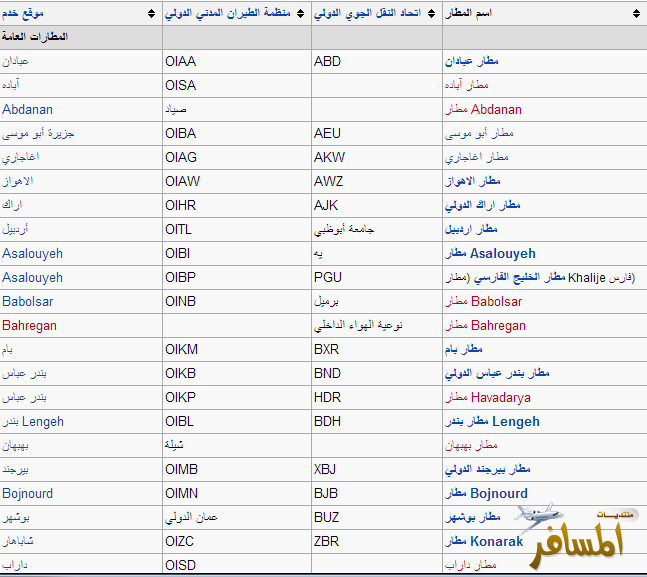Select the ZBR IATA code
This screenshot has width=647, height=577.
tap(326, 541)
